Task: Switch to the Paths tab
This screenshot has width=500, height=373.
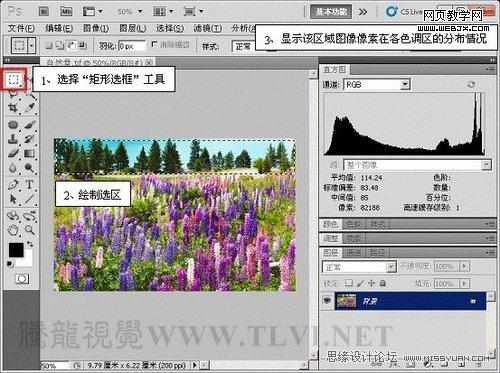Action: 377,253
